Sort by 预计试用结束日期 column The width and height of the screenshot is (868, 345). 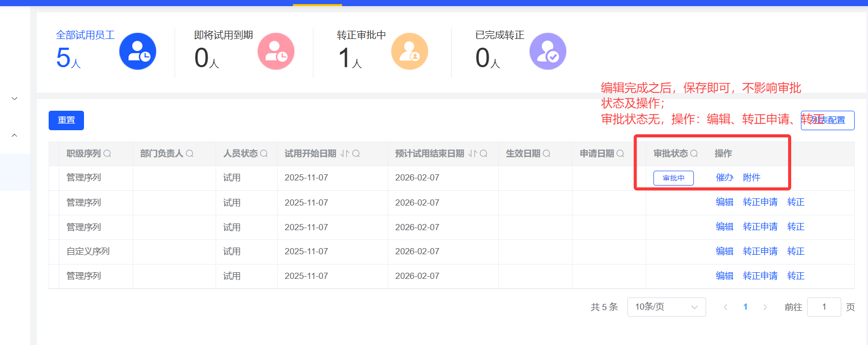point(472,153)
